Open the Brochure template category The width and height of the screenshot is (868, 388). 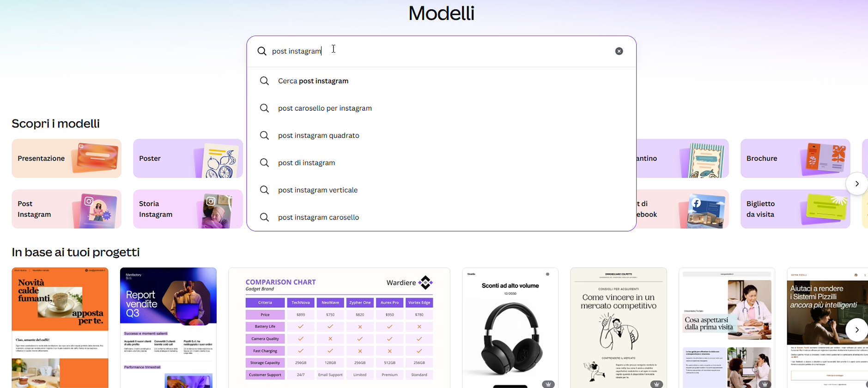[x=795, y=158]
